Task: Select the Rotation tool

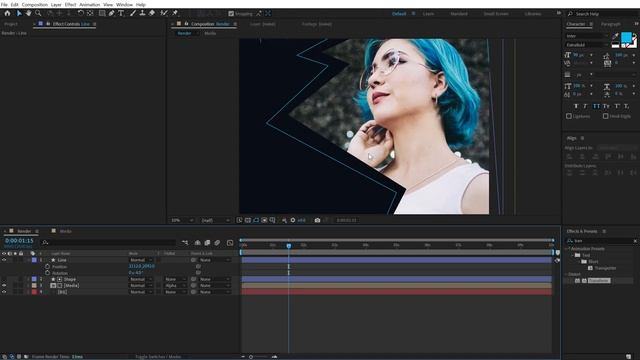Action: (80, 13)
